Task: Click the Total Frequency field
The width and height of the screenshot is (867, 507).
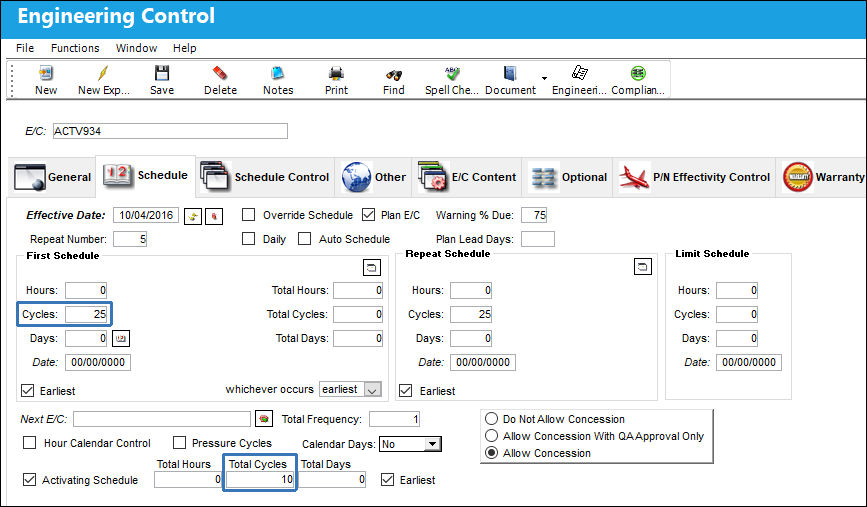Action: click(395, 419)
